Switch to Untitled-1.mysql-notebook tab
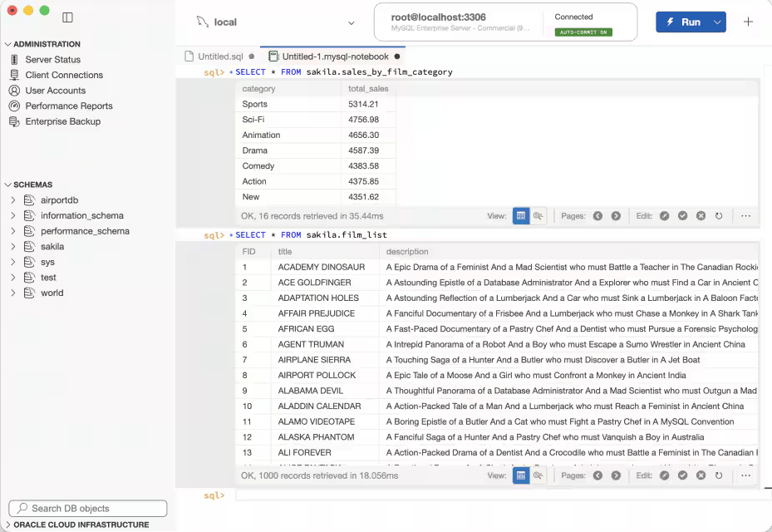 pyautogui.click(x=334, y=57)
